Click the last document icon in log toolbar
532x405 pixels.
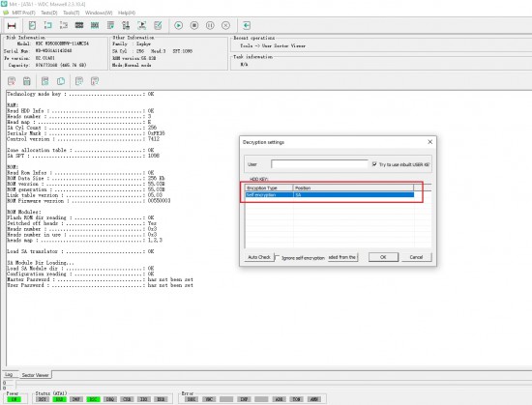click(95, 81)
